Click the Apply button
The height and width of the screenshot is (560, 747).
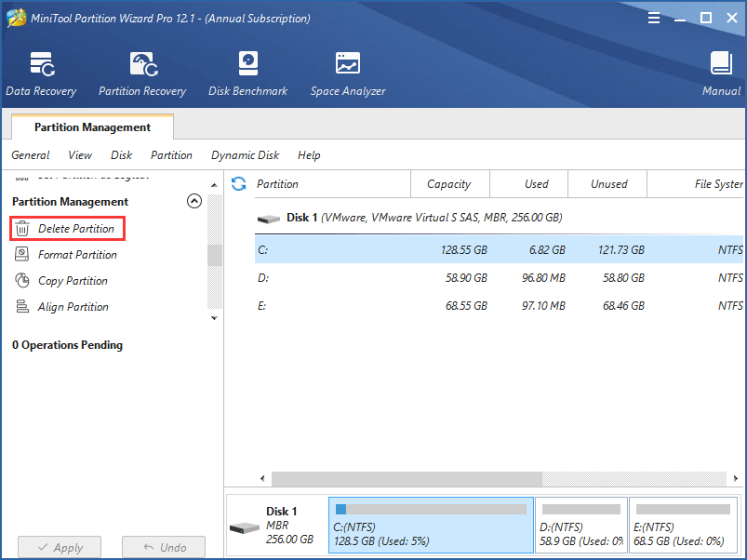pyautogui.click(x=60, y=547)
